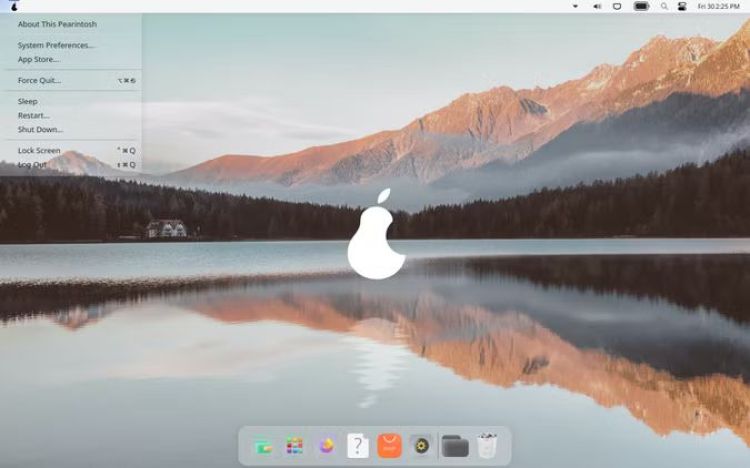This screenshot has height=468, width=750.
Task: Choose Log Out from the menu
Action: (32, 164)
